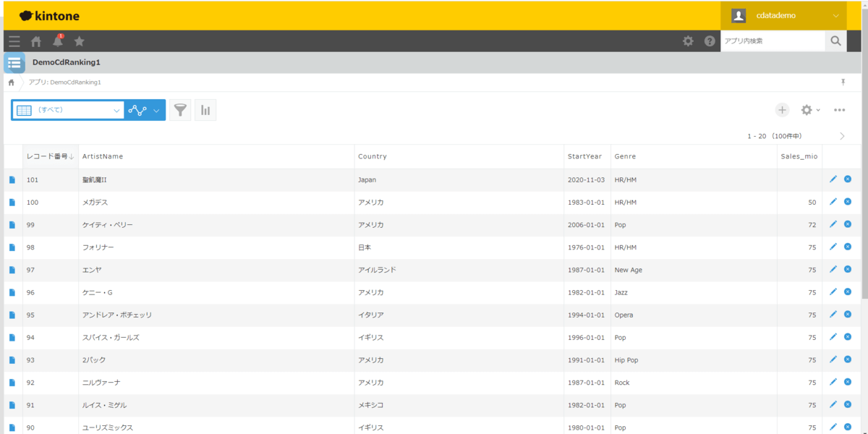Open the help question mark icon

710,41
